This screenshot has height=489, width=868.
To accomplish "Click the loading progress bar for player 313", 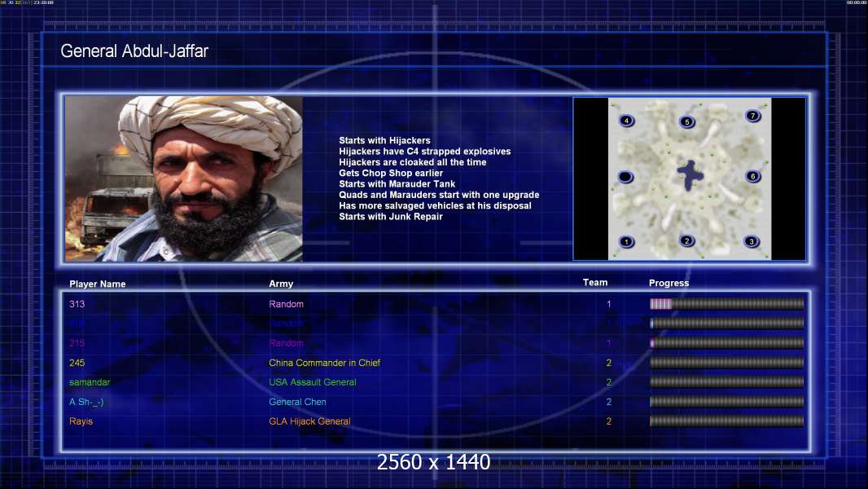I will coord(726,304).
